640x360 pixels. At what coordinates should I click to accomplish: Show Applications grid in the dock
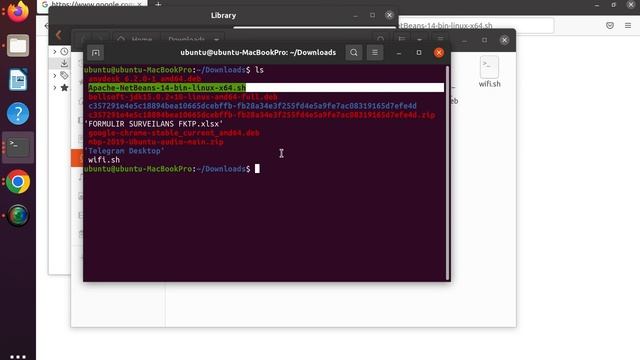click(x=18, y=356)
